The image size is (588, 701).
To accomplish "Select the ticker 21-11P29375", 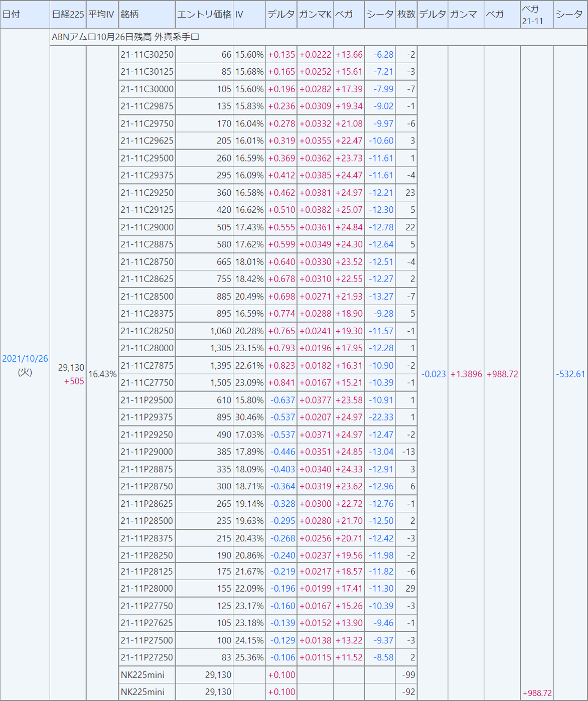I will [x=146, y=418].
